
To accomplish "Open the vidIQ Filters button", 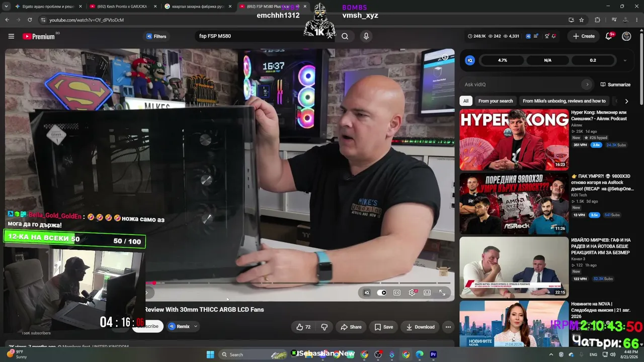I will click(x=156, y=36).
